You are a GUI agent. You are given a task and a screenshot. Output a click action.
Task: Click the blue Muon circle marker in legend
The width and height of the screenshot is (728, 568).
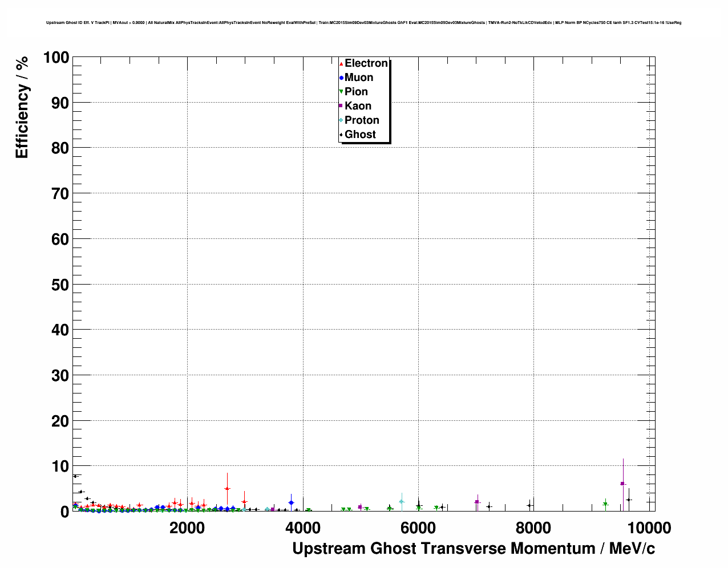click(341, 78)
